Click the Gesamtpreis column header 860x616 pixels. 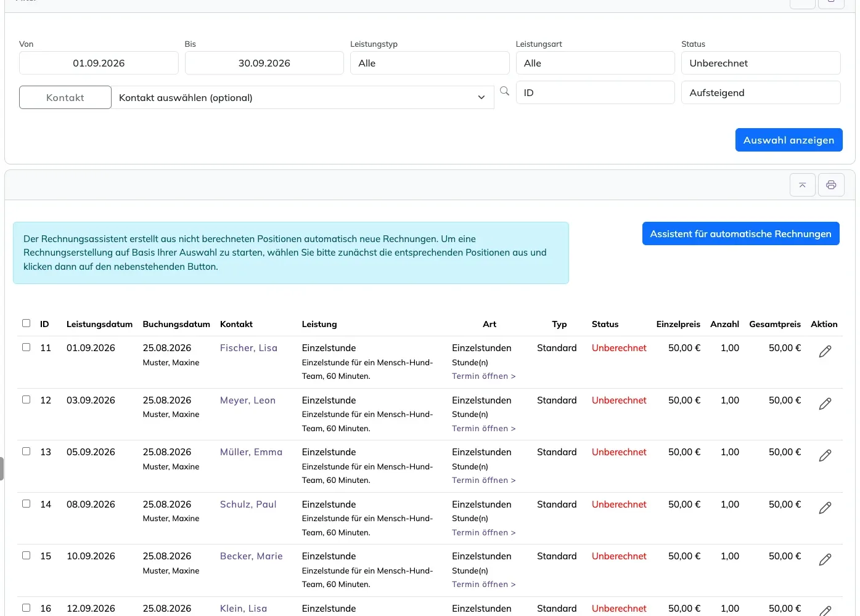[775, 324]
